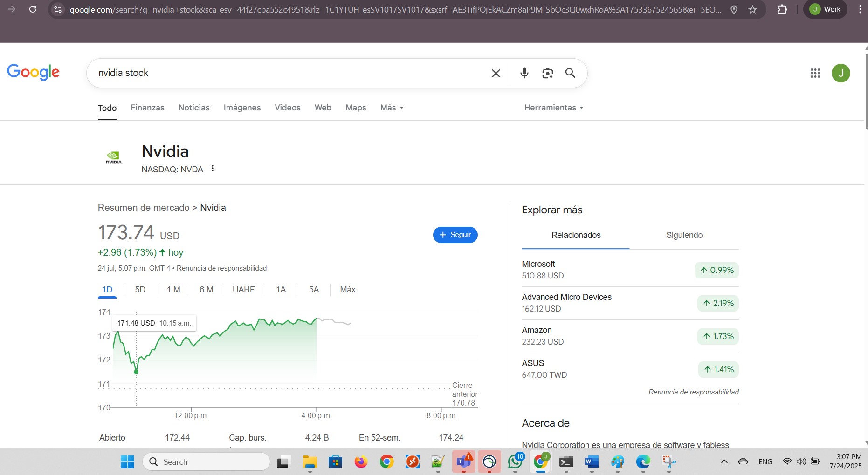The width and height of the screenshot is (868, 475).
Task: Open the Amazon related stock row
Action: pos(630,336)
